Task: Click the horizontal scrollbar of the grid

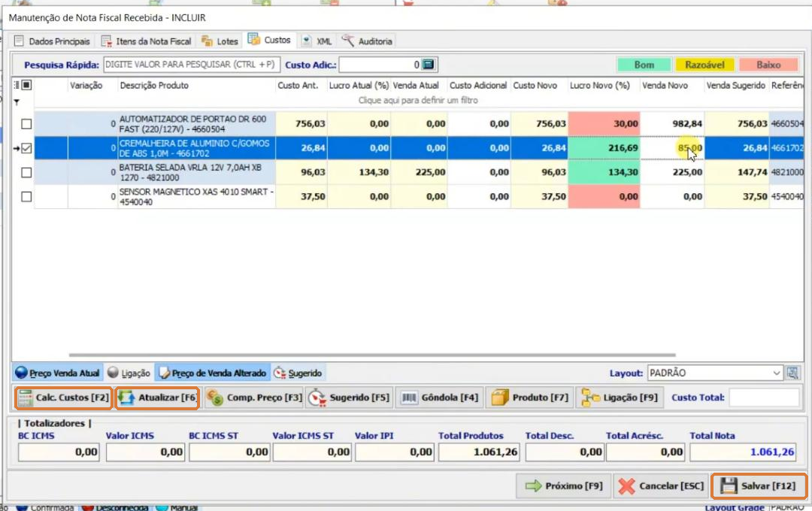Action: pos(372,355)
